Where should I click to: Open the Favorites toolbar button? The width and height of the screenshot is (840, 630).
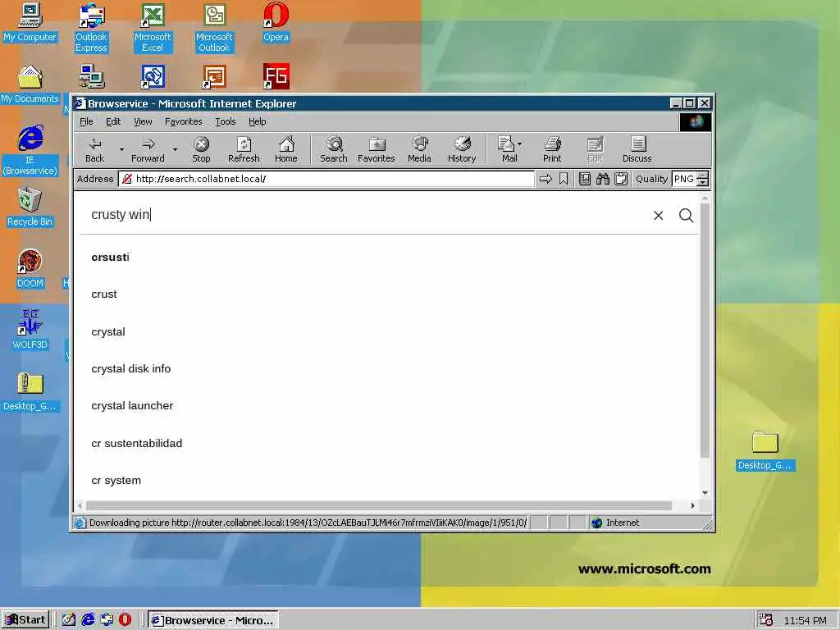coord(376,149)
